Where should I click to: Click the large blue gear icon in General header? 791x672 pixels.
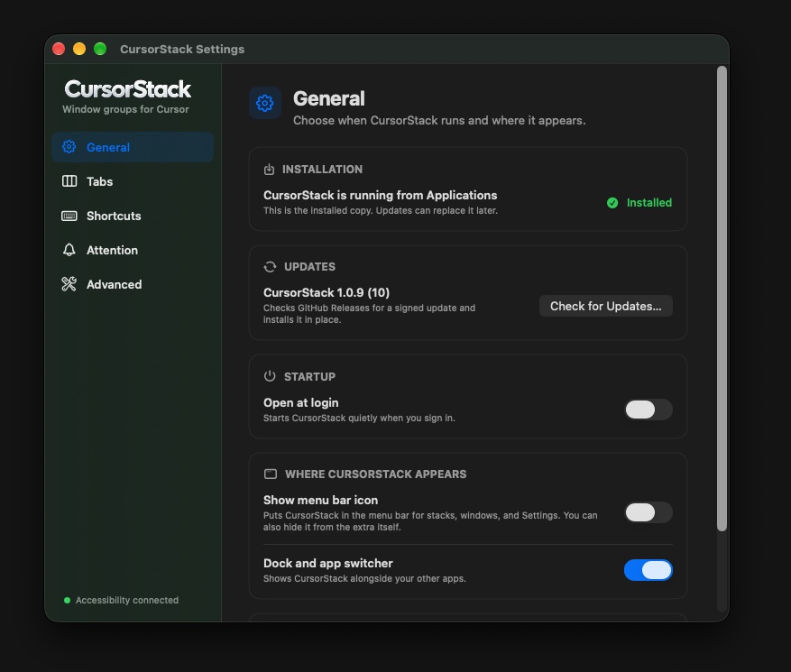click(x=265, y=103)
